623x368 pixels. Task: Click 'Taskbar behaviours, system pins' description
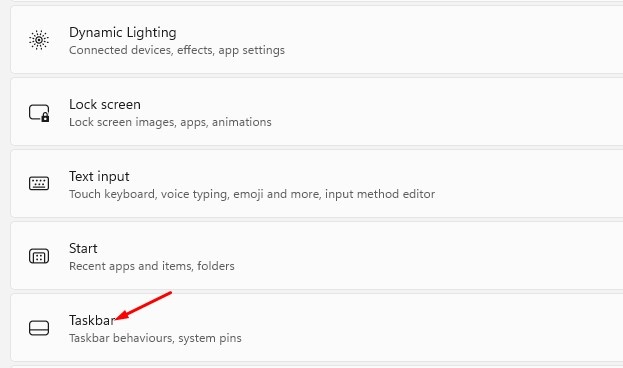pos(155,338)
